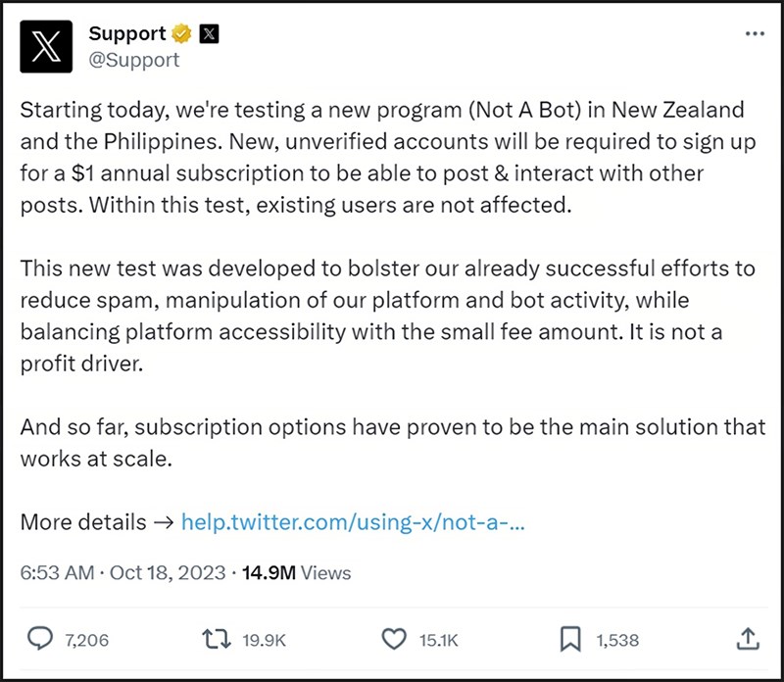
Task: Share the post via upload-arrow icon
Action: (x=746, y=639)
